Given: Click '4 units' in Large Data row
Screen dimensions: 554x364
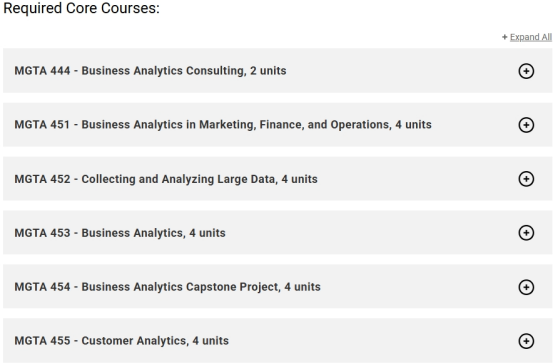Looking at the screenshot, I should [300, 179].
